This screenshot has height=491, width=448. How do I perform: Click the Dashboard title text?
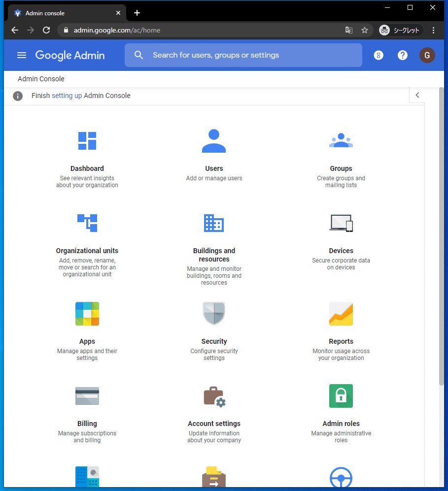tap(87, 168)
